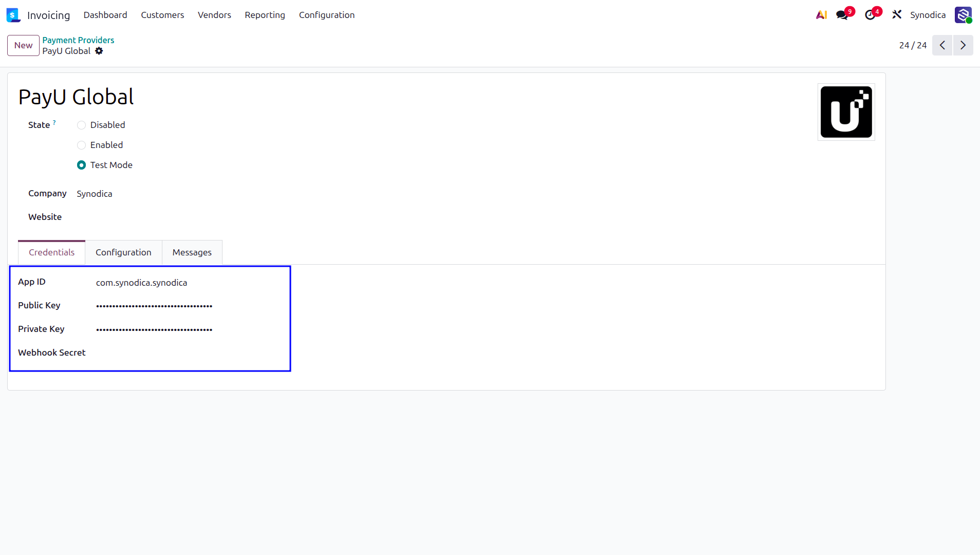This screenshot has height=555, width=980.
Task: Select the Test Mode state option
Action: pos(81,165)
